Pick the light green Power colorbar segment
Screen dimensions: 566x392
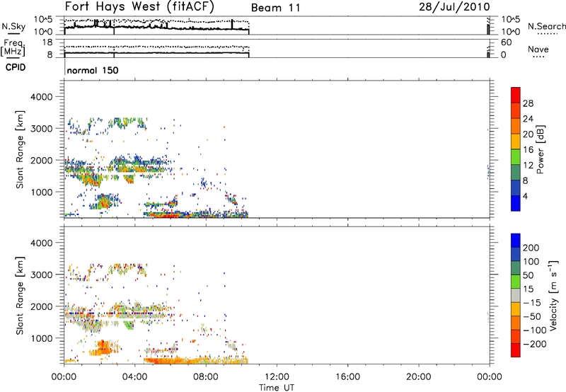click(516, 156)
